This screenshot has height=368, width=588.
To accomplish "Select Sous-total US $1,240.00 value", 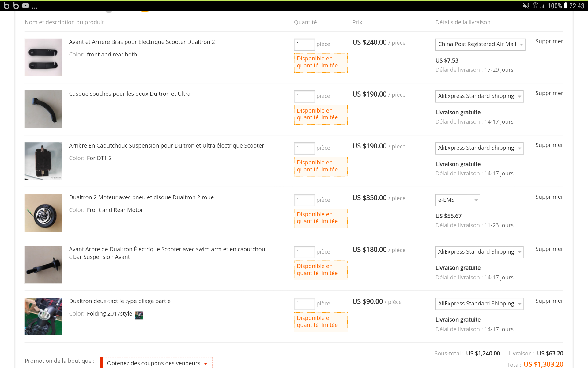I will 483,353.
